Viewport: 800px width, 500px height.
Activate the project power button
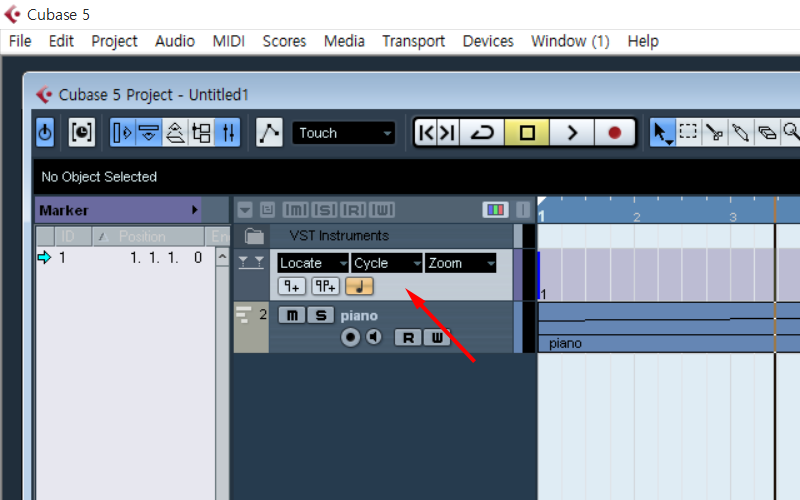45,133
